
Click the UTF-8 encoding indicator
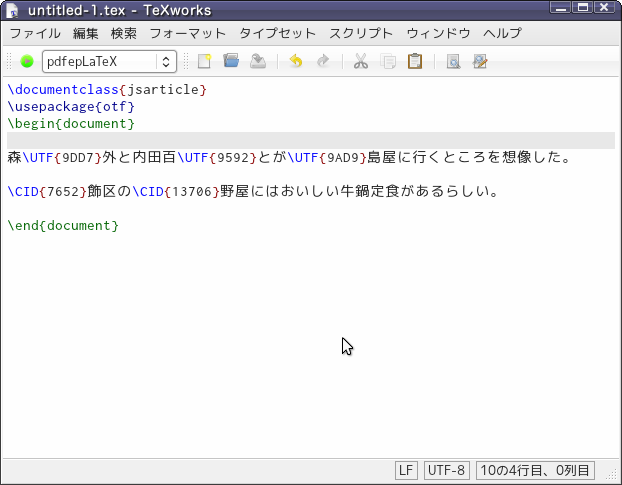447,470
